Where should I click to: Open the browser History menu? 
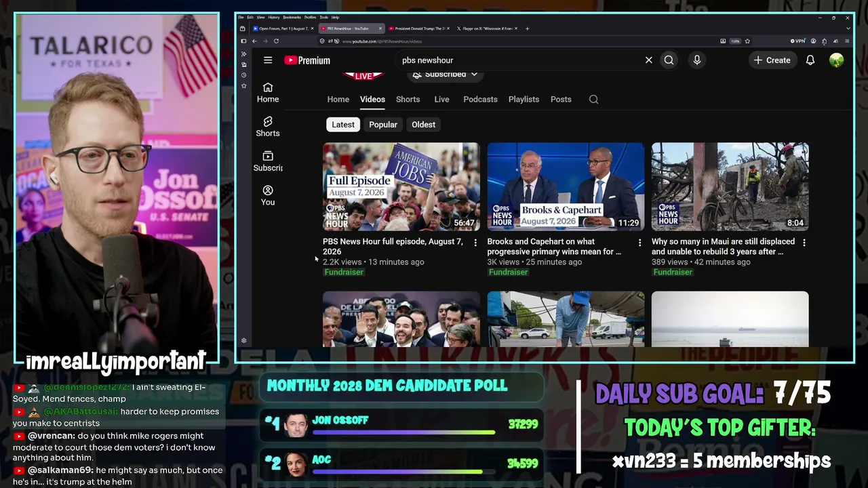click(274, 17)
